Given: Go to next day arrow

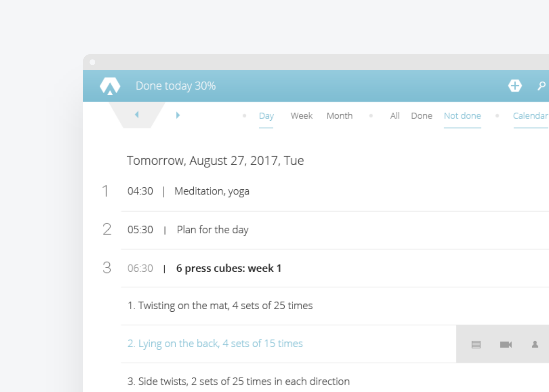Looking at the screenshot, I should pos(178,115).
